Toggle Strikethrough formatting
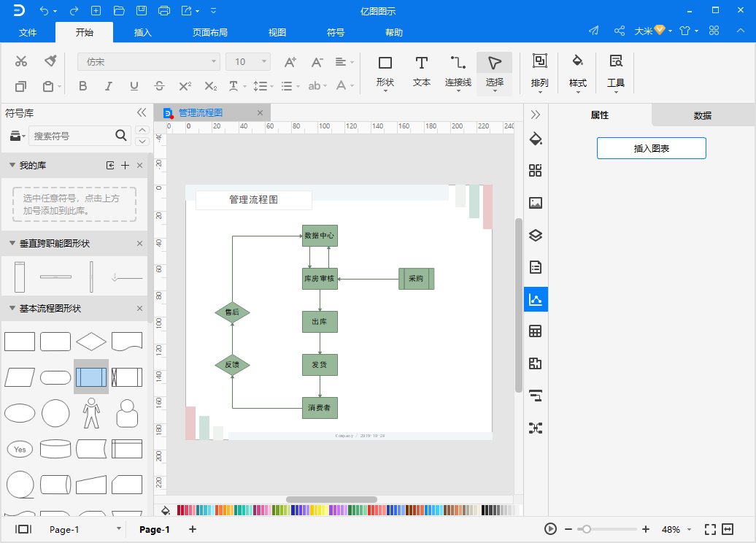This screenshot has height=543, width=756. pyautogui.click(x=159, y=86)
